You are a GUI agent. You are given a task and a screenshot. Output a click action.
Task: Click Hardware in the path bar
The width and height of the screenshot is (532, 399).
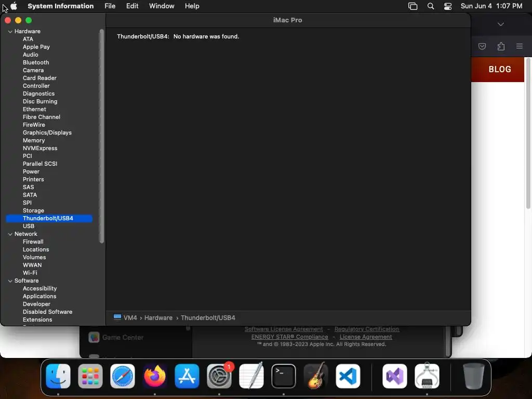click(x=158, y=317)
